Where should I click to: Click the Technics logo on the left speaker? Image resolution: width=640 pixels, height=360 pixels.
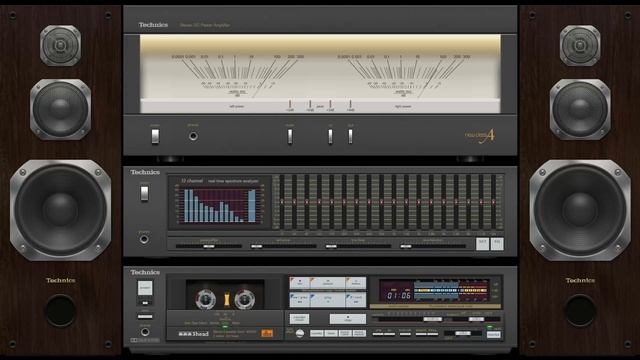click(60, 280)
